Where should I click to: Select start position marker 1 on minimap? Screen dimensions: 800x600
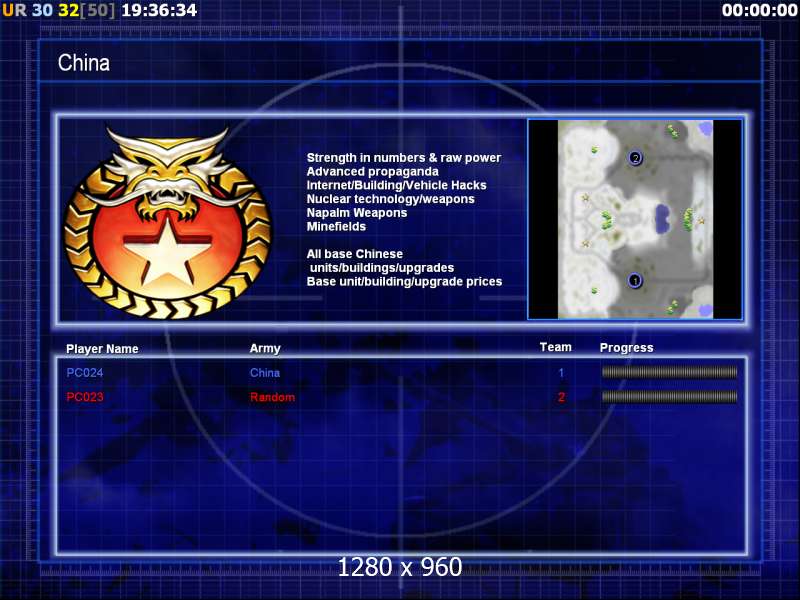(635, 281)
